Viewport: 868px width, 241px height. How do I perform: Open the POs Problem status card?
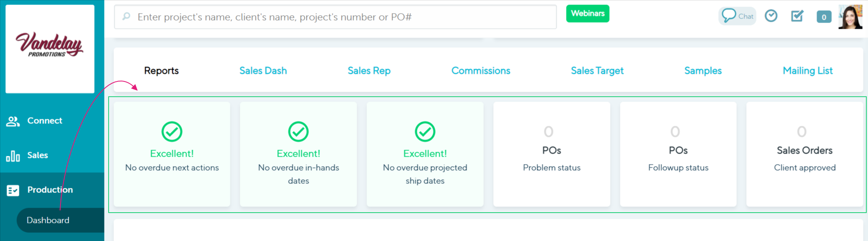(552, 154)
